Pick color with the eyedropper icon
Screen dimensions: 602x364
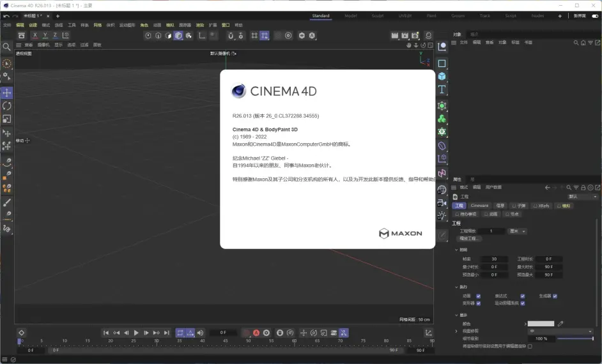pyautogui.click(x=560, y=324)
